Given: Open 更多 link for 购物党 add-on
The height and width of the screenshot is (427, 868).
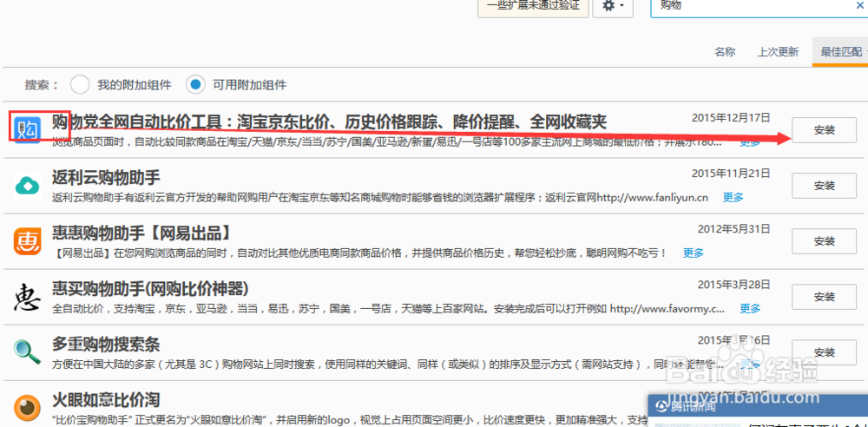Looking at the screenshot, I should pos(750,143).
